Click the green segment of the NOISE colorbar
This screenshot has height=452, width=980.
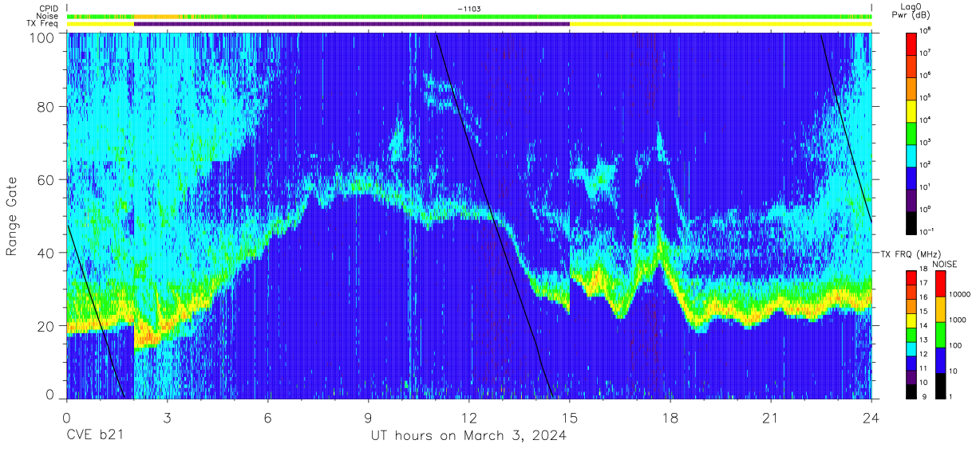point(940,335)
